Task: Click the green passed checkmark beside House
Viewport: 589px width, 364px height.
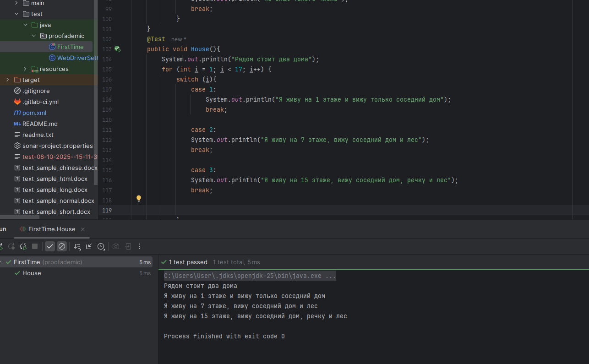Action: click(x=17, y=273)
